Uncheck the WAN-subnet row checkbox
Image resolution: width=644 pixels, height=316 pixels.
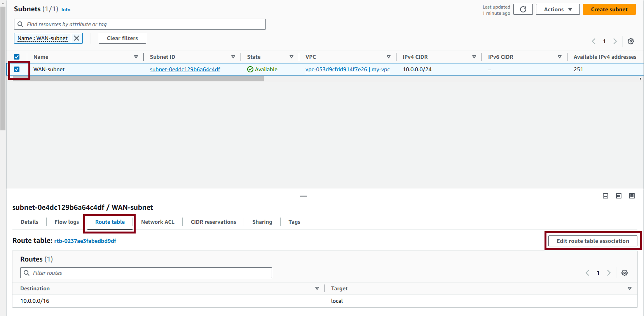(x=17, y=69)
